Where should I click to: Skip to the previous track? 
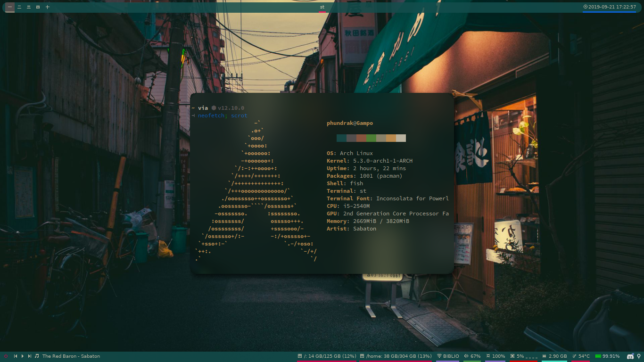[16, 356]
